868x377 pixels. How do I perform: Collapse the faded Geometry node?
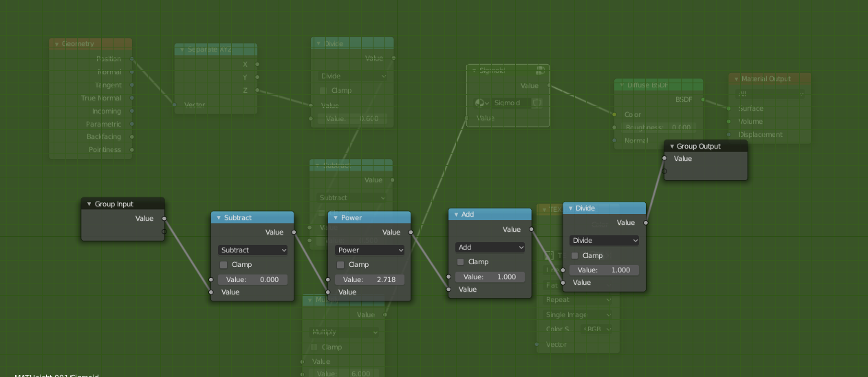coord(56,44)
